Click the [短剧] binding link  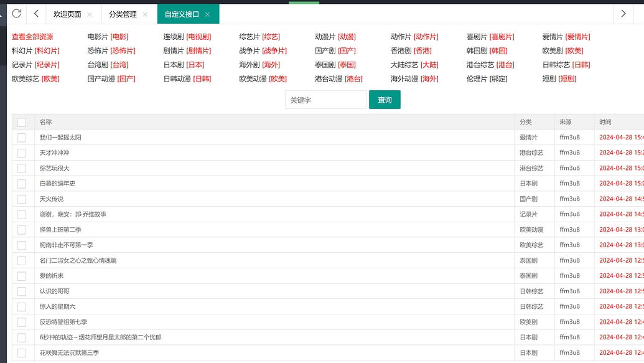click(567, 79)
